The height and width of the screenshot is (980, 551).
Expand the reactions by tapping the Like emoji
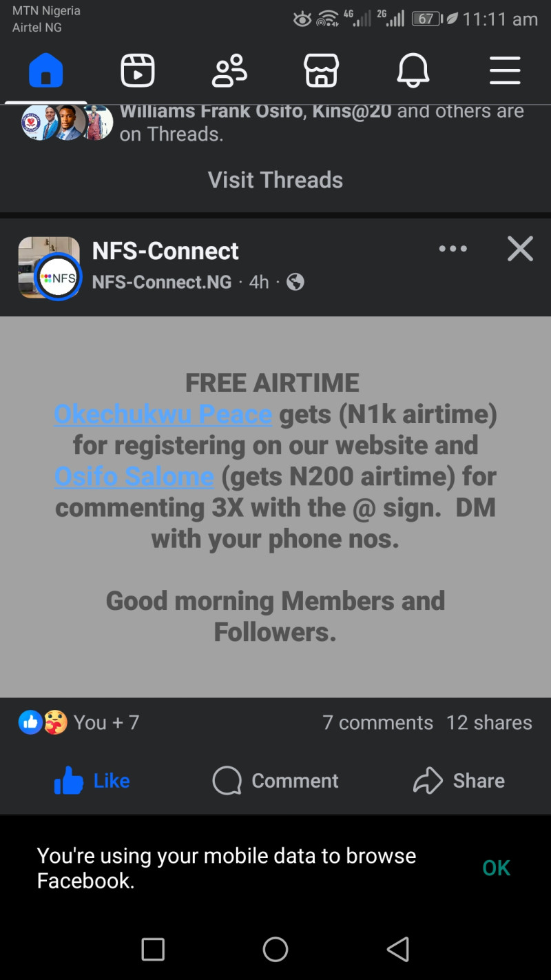30,722
